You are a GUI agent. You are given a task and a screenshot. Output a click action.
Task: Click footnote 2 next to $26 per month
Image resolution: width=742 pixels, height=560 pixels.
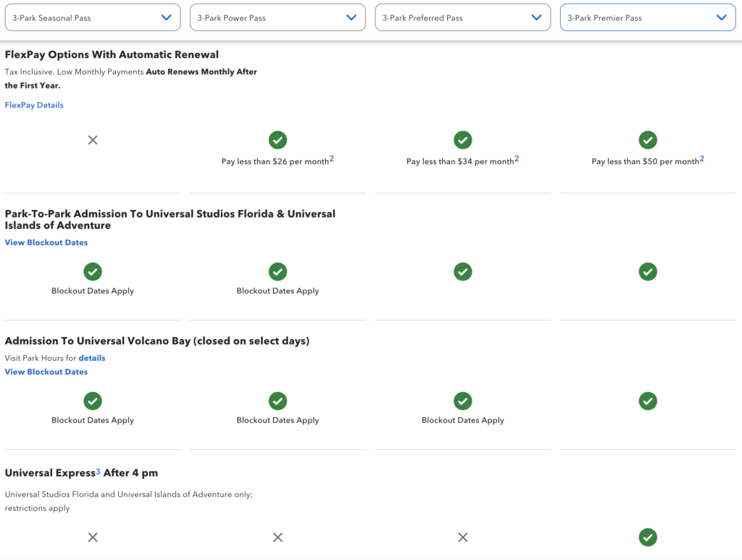pyautogui.click(x=332, y=158)
